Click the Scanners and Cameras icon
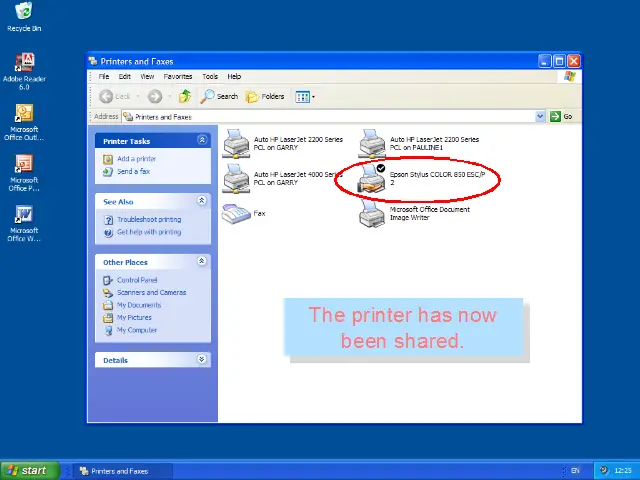Image resolution: width=640 pixels, height=480 pixels. pyautogui.click(x=108, y=293)
